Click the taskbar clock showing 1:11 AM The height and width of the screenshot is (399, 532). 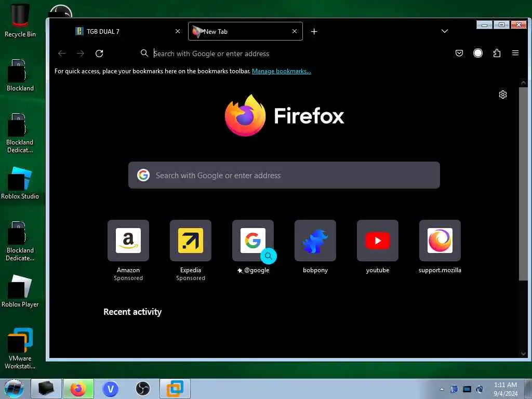click(x=506, y=389)
